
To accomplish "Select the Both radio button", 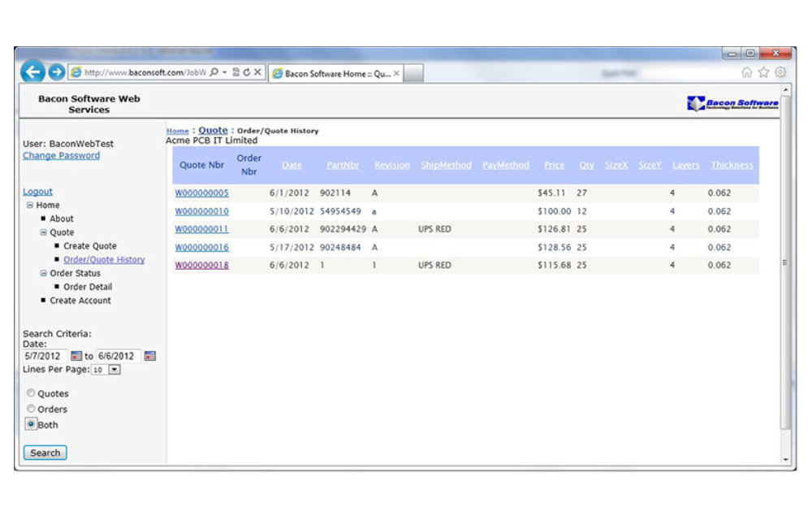I will point(31,424).
